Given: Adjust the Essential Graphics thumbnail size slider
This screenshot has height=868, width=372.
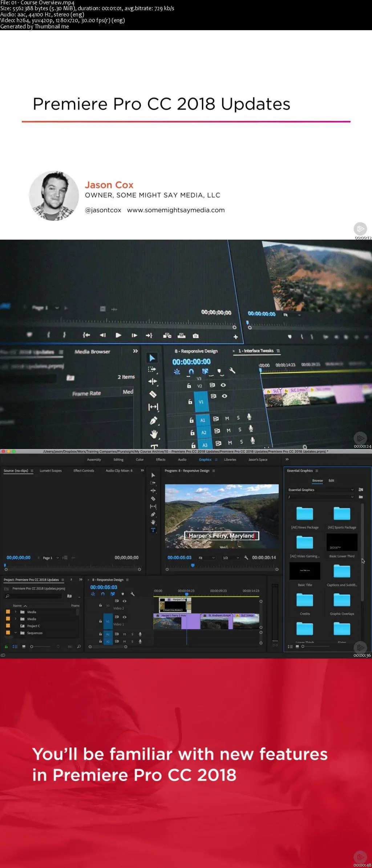Looking at the screenshot, I should (x=315, y=647).
